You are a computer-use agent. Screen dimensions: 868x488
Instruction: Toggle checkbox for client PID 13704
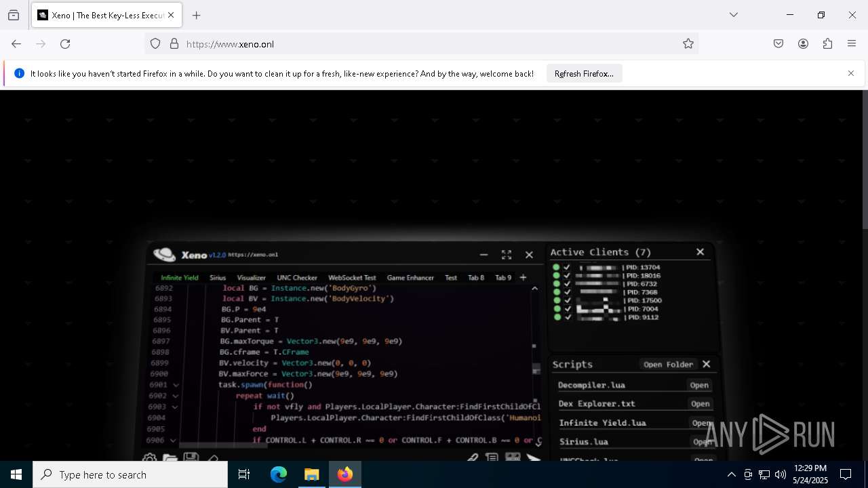coord(567,267)
